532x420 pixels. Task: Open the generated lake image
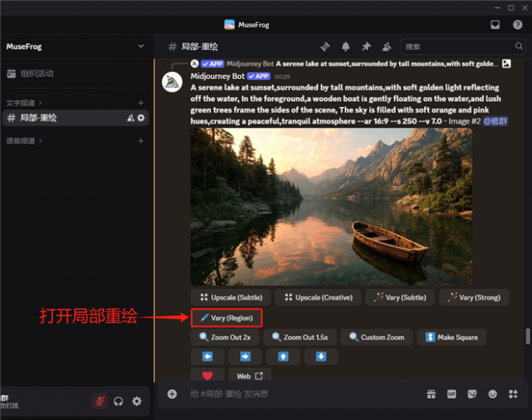[331, 206]
